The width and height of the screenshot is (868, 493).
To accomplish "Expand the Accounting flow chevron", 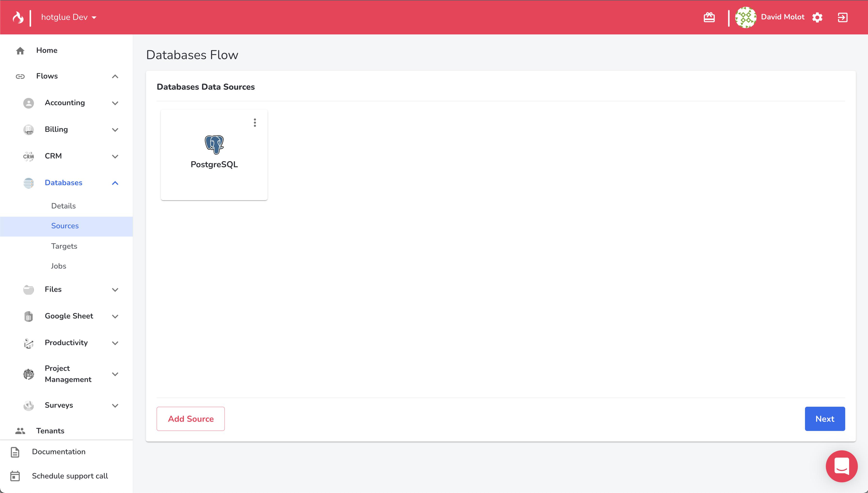I will click(x=115, y=103).
